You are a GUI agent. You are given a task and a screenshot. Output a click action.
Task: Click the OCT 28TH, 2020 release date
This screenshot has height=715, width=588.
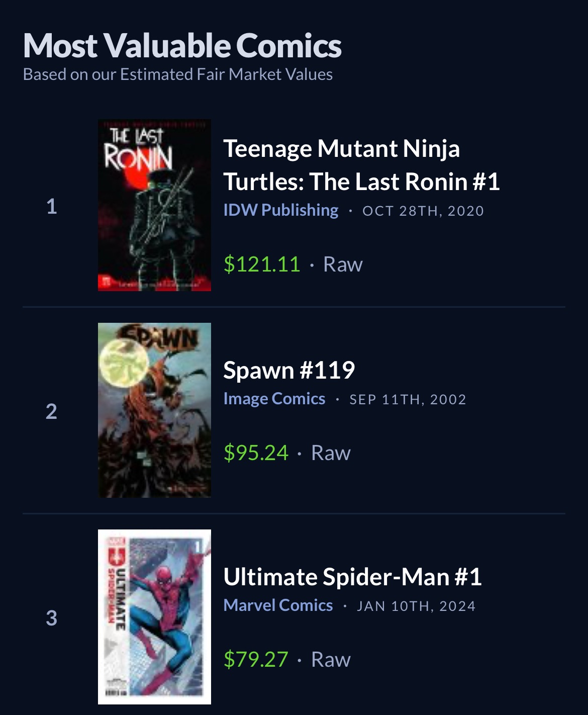[423, 211]
